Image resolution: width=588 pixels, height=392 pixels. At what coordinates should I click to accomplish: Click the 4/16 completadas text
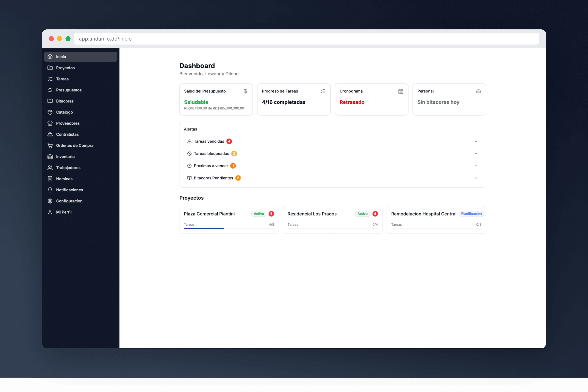click(283, 102)
